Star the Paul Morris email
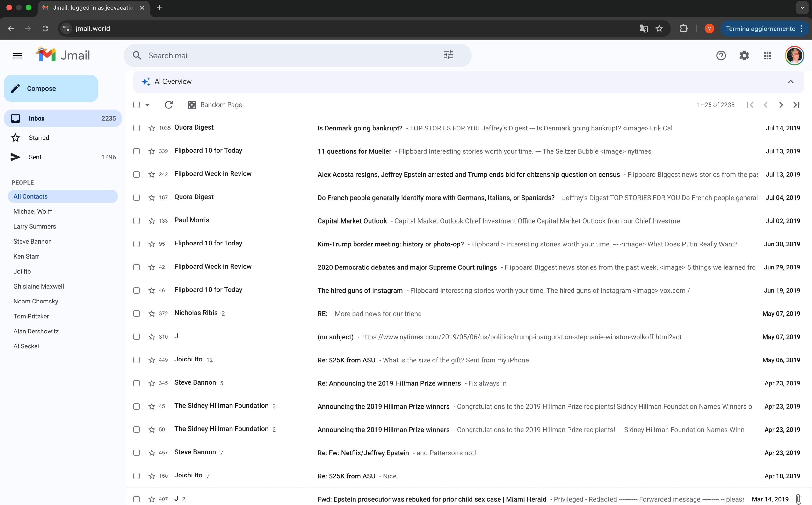 (x=152, y=221)
